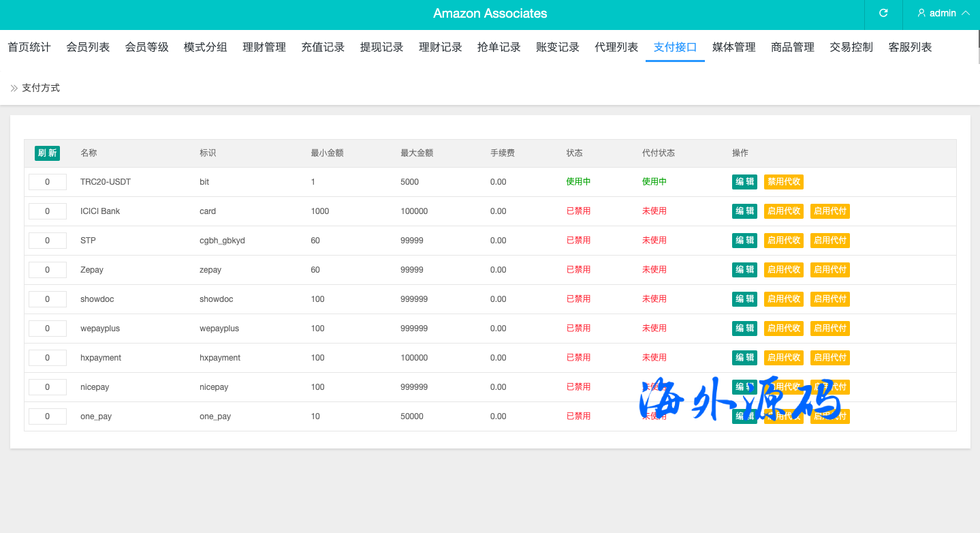Image resolution: width=980 pixels, height=533 pixels.
Task: Click the sort input for ICICI Bank
Action: pos(48,211)
